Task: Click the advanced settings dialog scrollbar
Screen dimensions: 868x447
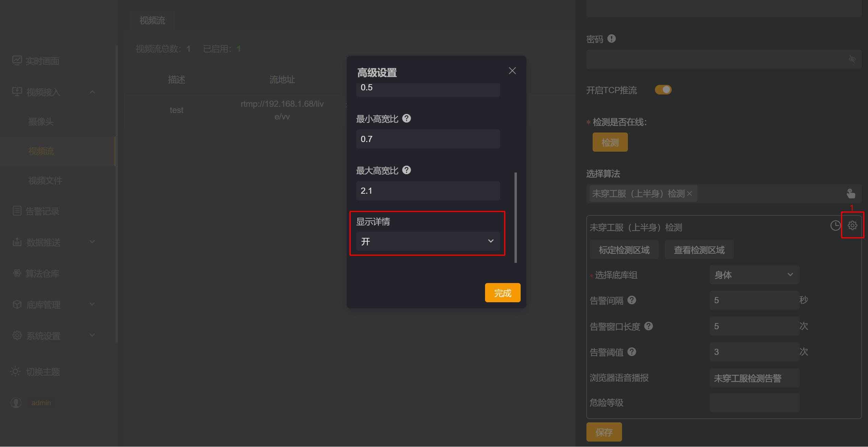Action: [516, 217]
